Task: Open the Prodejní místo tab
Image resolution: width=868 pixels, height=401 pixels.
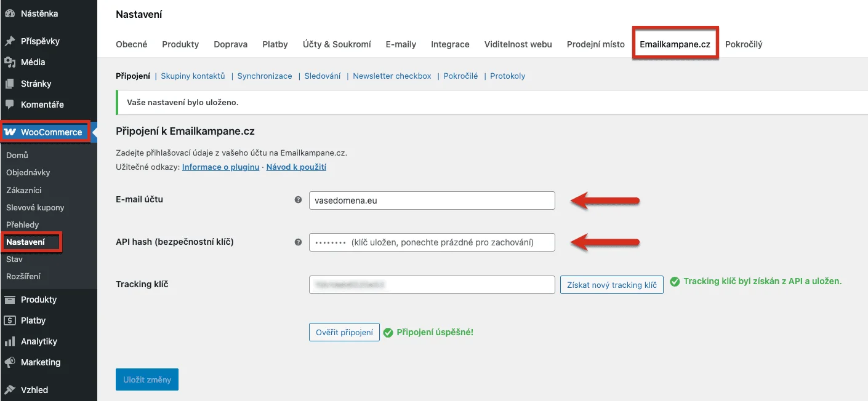Action: coord(596,44)
